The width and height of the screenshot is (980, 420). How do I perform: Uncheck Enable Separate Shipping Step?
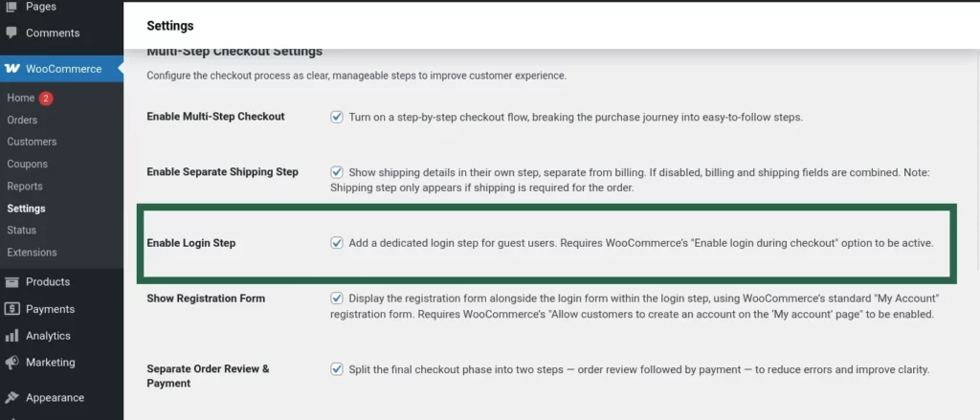tap(337, 172)
